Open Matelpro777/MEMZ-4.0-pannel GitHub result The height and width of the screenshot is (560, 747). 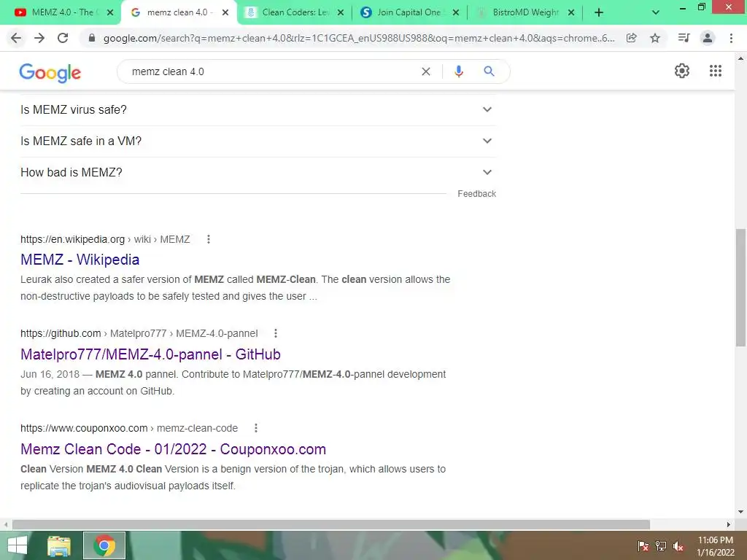pyautogui.click(x=150, y=354)
